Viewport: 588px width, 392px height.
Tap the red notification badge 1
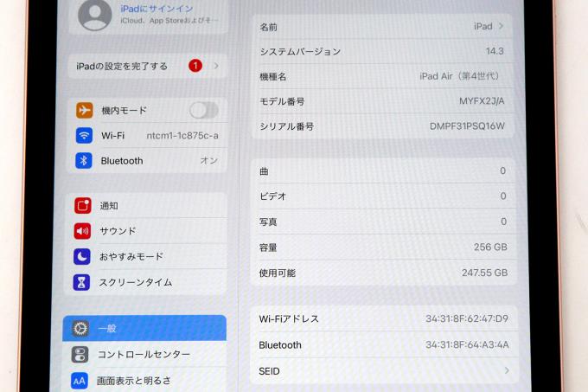[195, 66]
